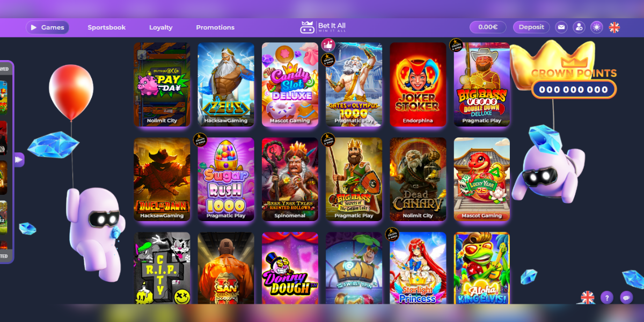644x322 pixels.
Task: Expand the left sidebar arrow tab
Action: point(19,159)
